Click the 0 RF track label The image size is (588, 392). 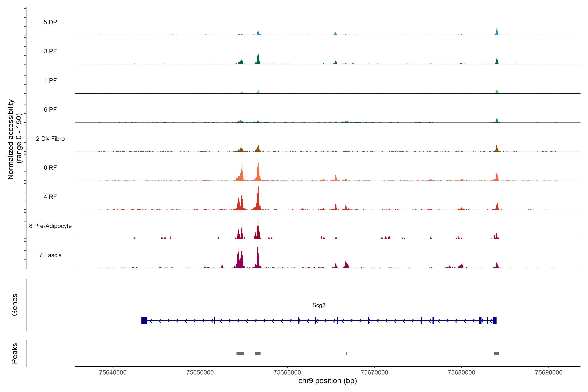tap(50, 168)
